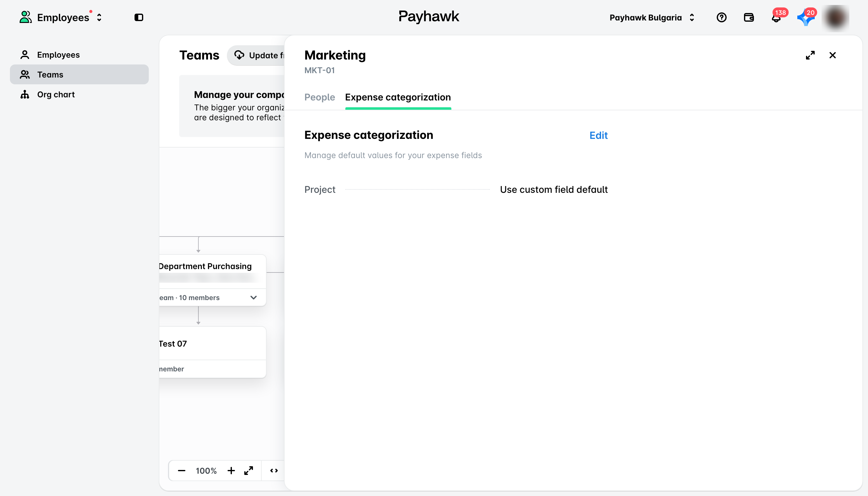Image resolution: width=868 pixels, height=496 pixels.
Task: Open Org chart in sidebar
Action: tap(79, 94)
